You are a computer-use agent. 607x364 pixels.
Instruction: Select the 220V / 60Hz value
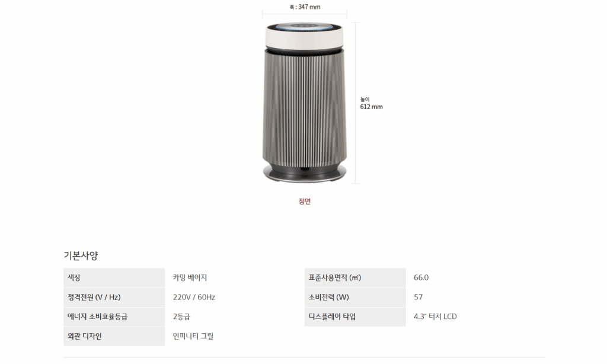[194, 297]
